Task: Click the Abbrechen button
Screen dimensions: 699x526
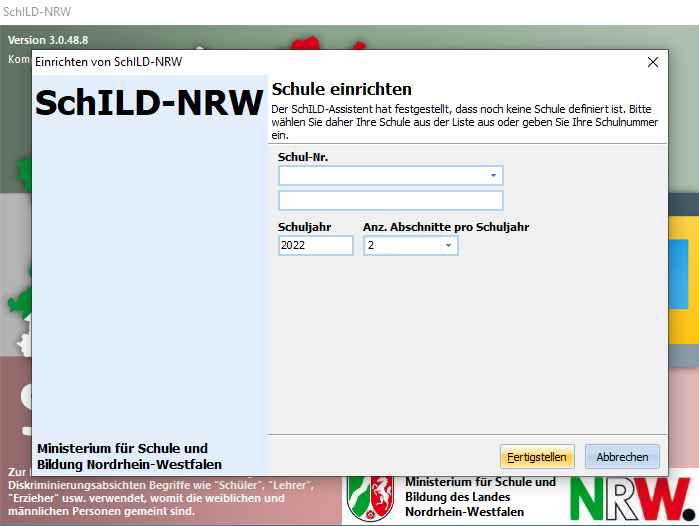Action: click(622, 456)
